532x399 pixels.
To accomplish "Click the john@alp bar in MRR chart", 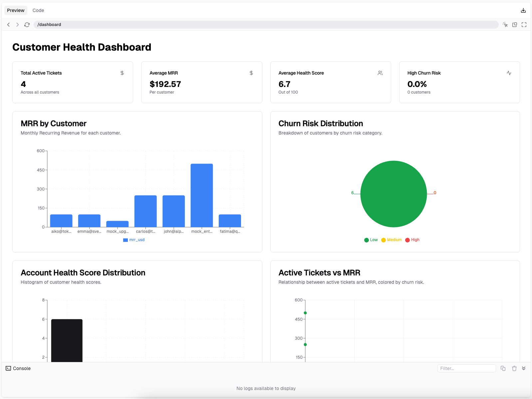I will coord(174,211).
